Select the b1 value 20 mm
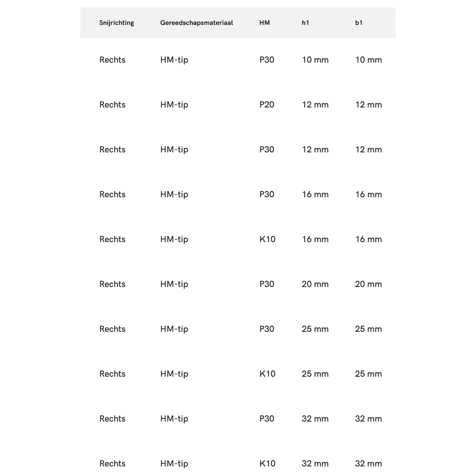 coord(368,284)
